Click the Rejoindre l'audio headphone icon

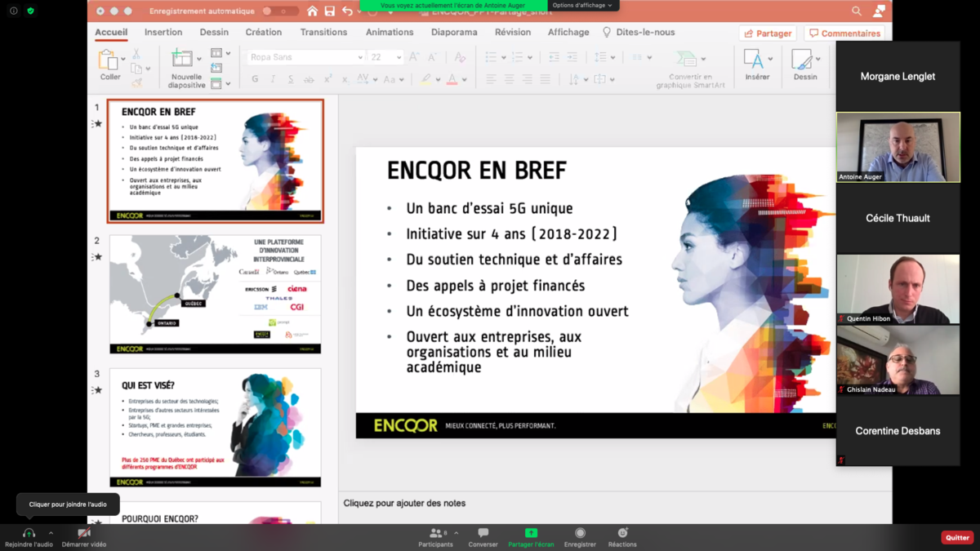(x=29, y=533)
